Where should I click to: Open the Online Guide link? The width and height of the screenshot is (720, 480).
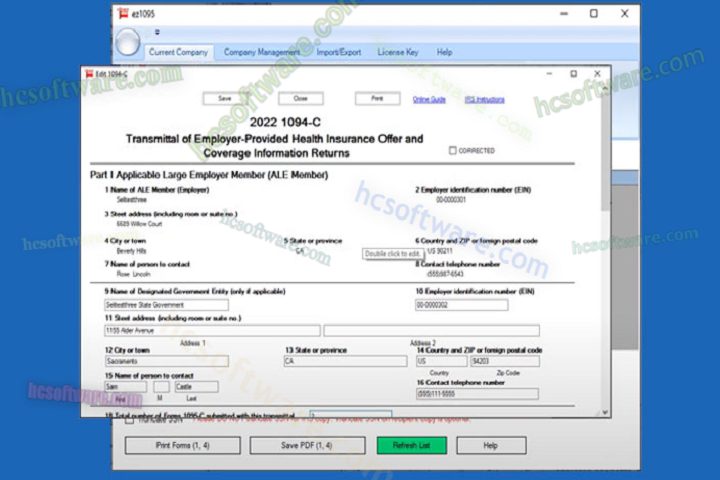point(429,100)
